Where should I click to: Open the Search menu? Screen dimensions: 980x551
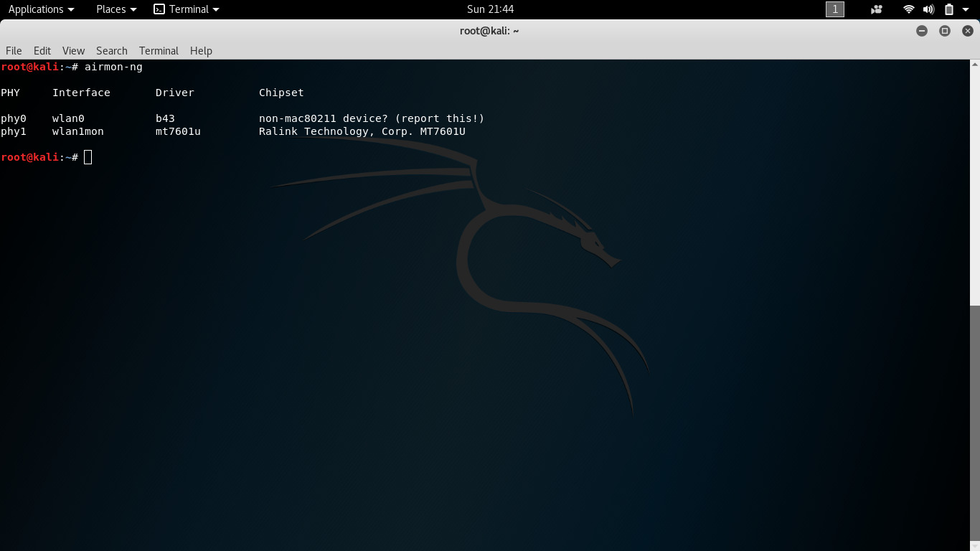pyautogui.click(x=112, y=50)
